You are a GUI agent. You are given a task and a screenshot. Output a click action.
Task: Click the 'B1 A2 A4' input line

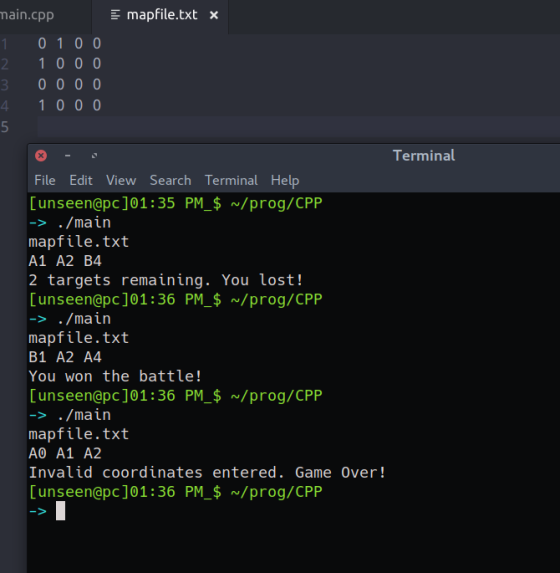[65, 357]
